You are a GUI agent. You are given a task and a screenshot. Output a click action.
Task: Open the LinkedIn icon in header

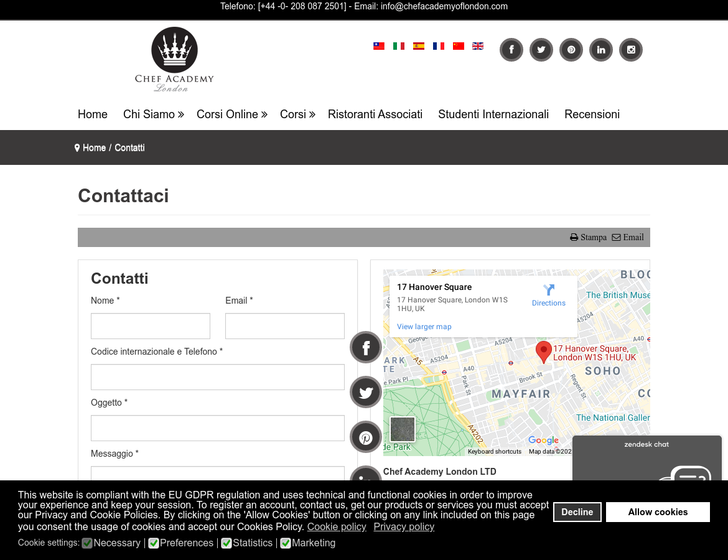(601, 50)
